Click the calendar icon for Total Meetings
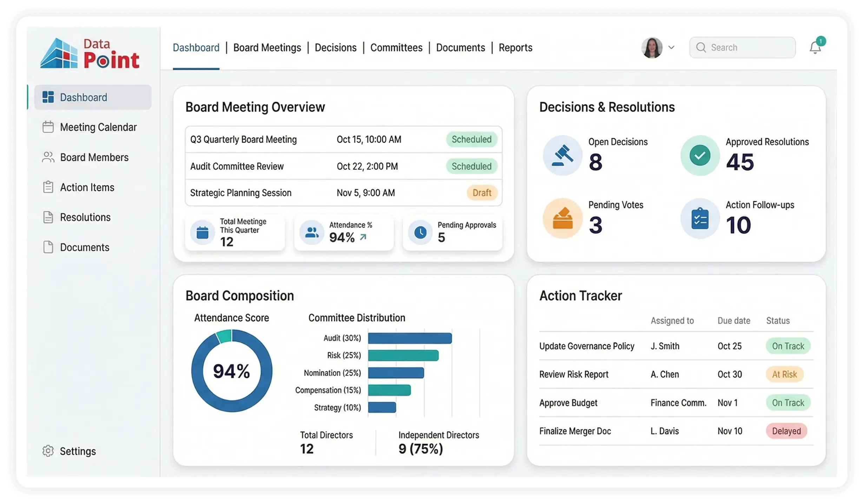Image resolution: width=864 pixels, height=504 pixels. (x=203, y=232)
